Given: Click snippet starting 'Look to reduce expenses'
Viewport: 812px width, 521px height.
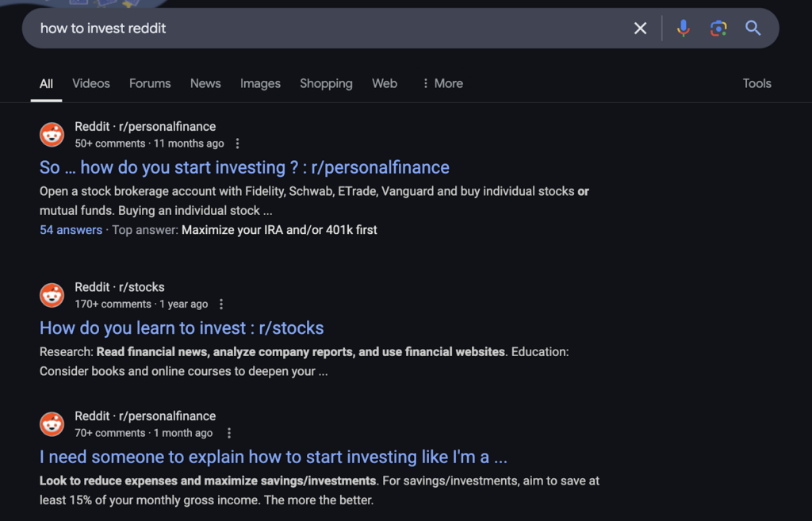Looking at the screenshot, I should tap(320, 490).
